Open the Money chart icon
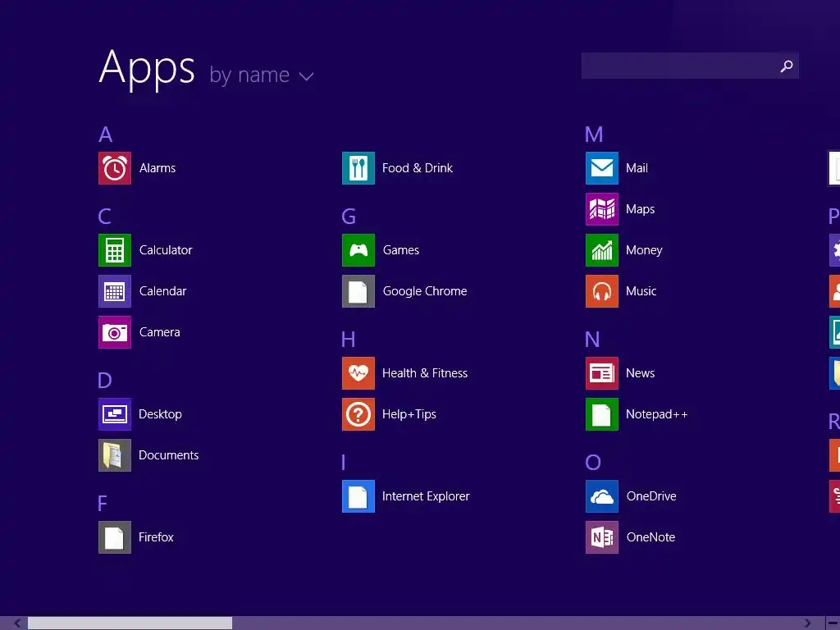Viewport: 840px width, 630px height. (x=602, y=250)
